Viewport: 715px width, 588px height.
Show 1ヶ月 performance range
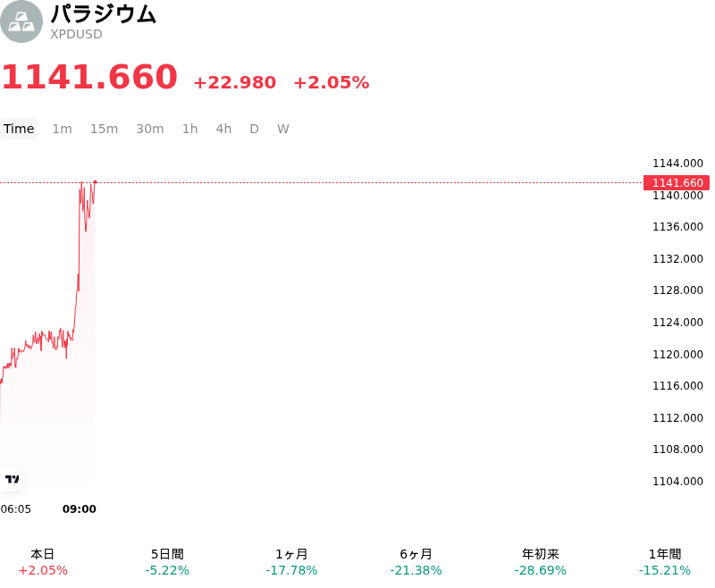pyautogui.click(x=291, y=562)
